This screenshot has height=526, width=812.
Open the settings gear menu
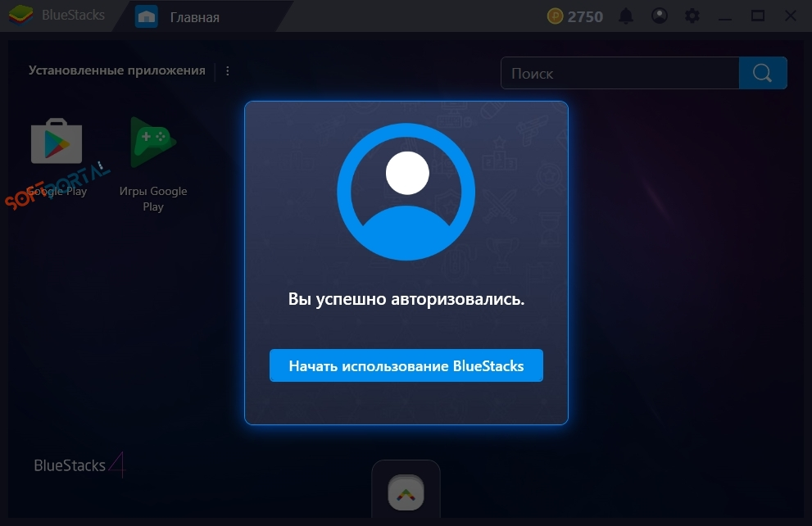(x=692, y=16)
